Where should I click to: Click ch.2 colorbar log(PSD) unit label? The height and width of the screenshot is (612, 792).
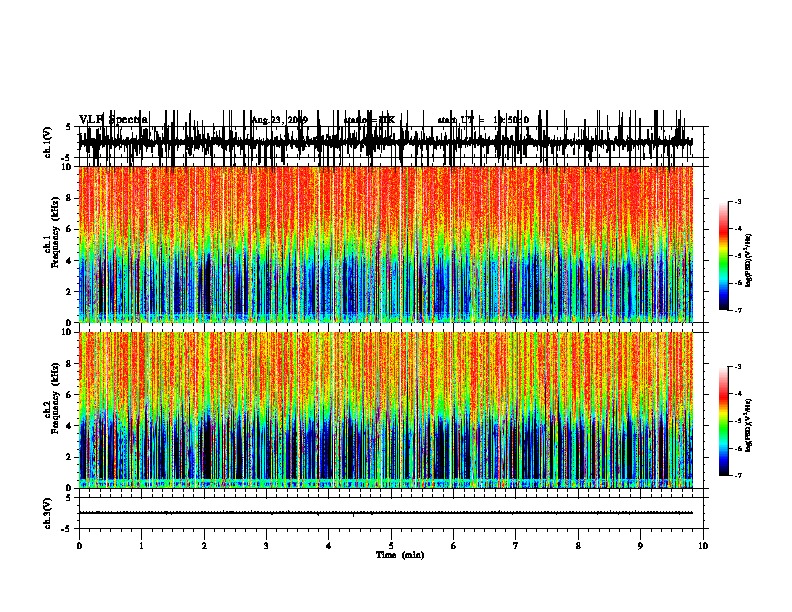tap(748, 425)
